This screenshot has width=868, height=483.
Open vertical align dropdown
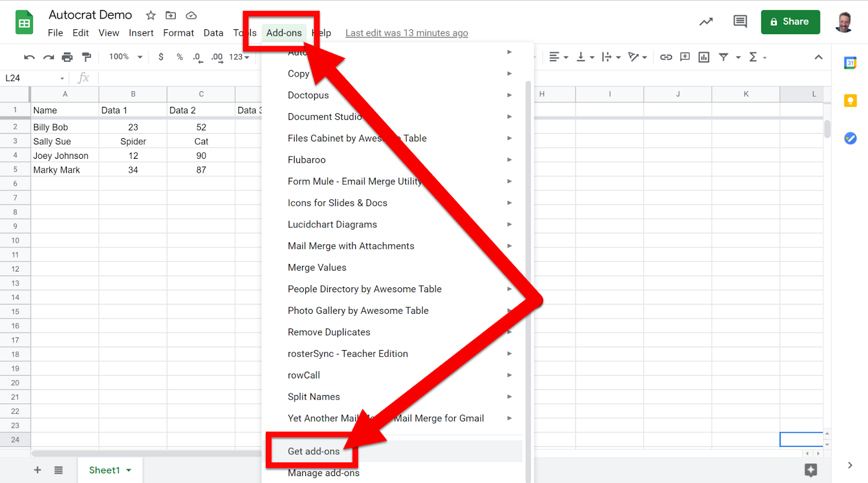point(585,57)
